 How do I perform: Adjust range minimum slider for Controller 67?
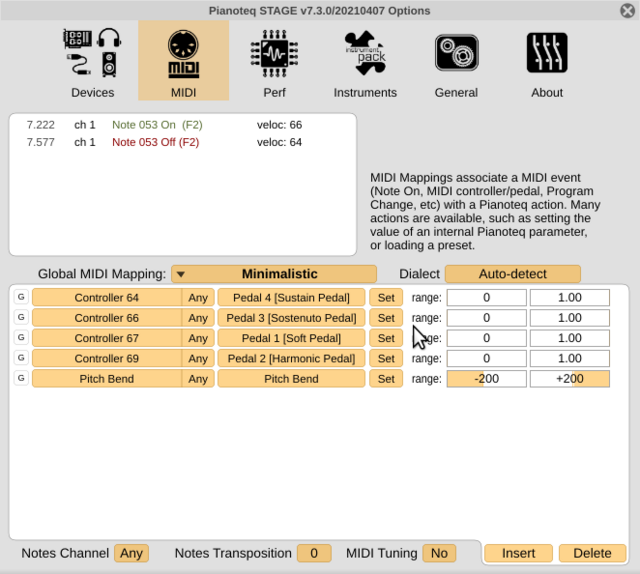(x=487, y=338)
